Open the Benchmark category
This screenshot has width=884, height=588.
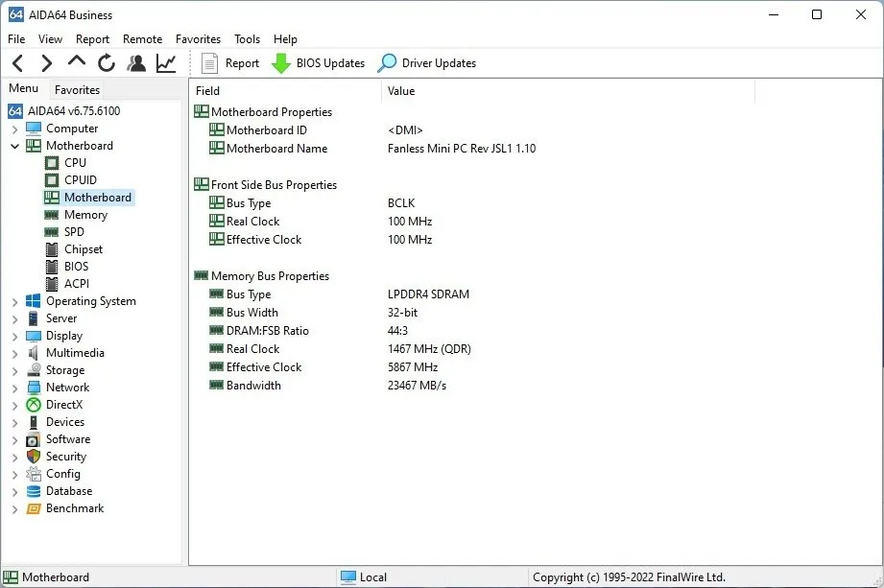click(x=74, y=508)
